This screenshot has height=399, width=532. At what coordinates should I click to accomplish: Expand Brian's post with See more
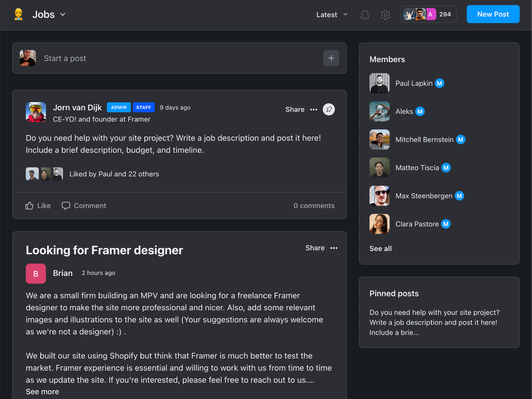[x=42, y=391]
